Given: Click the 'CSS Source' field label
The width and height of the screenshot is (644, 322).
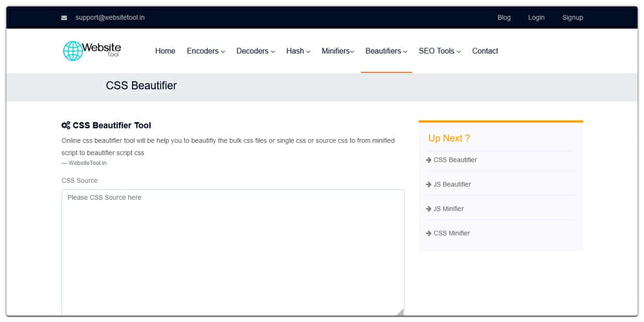Looking at the screenshot, I should [80, 181].
